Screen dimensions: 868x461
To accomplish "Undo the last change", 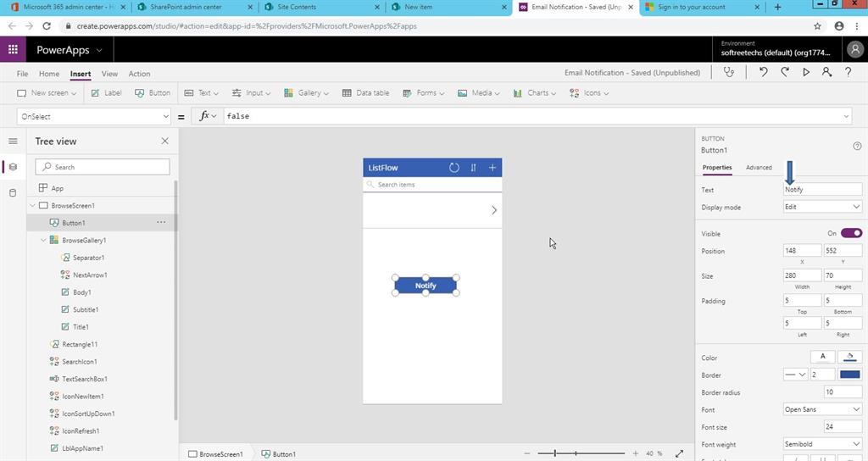I will point(764,72).
